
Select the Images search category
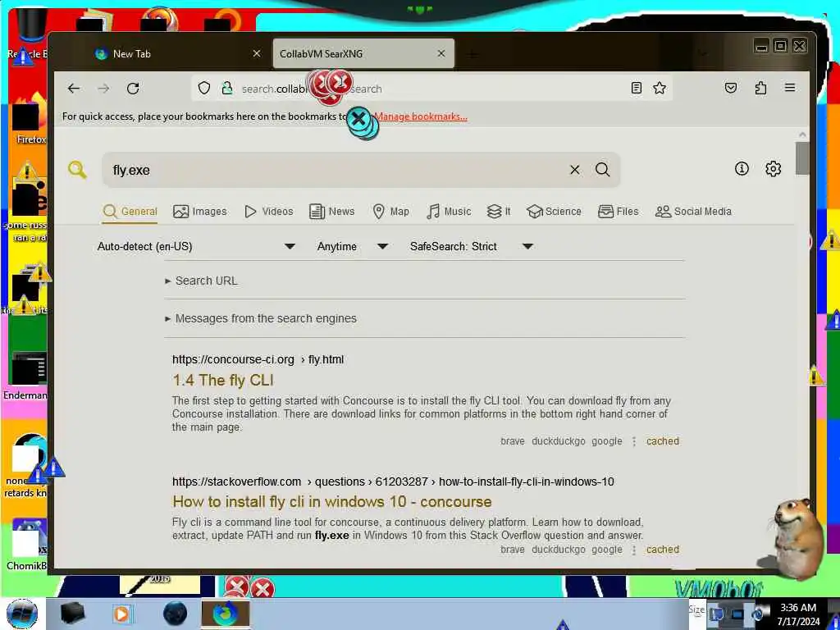point(200,211)
